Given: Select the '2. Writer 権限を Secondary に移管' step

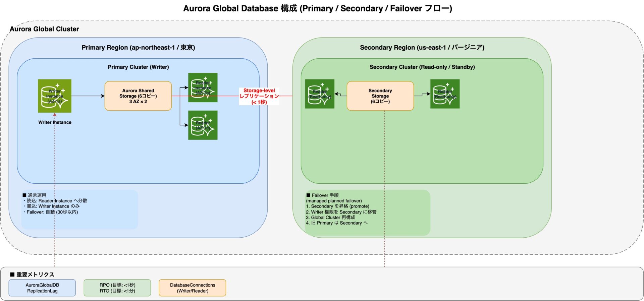Looking at the screenshot, I should [341, 212].
